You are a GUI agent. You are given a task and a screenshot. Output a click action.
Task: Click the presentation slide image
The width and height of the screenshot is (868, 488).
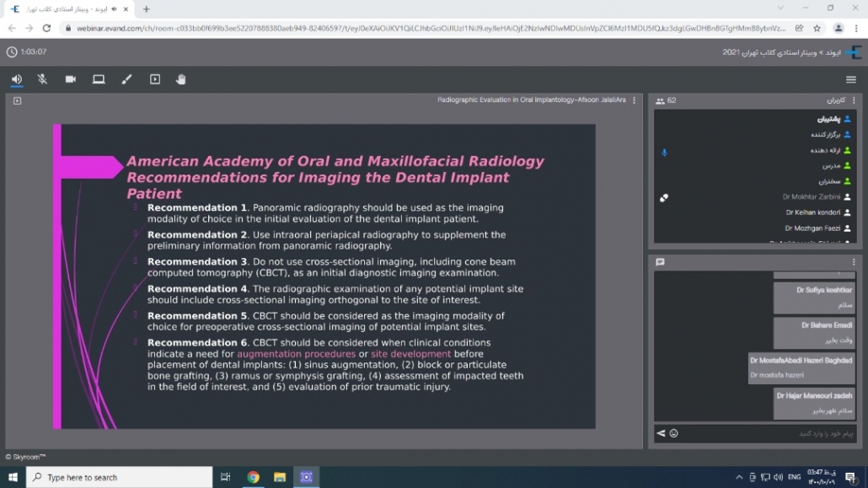[x=324, y=276]
